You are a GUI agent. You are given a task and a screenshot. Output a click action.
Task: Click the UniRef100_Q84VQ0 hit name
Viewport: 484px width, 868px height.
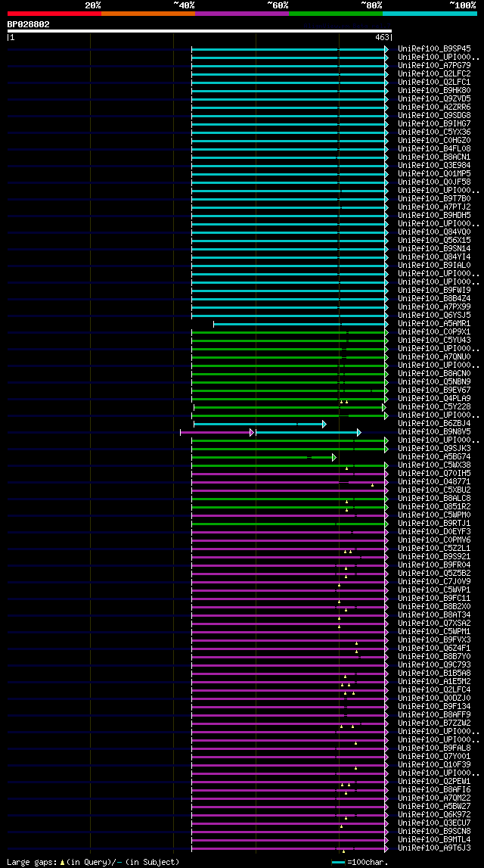tap(434, 232)
